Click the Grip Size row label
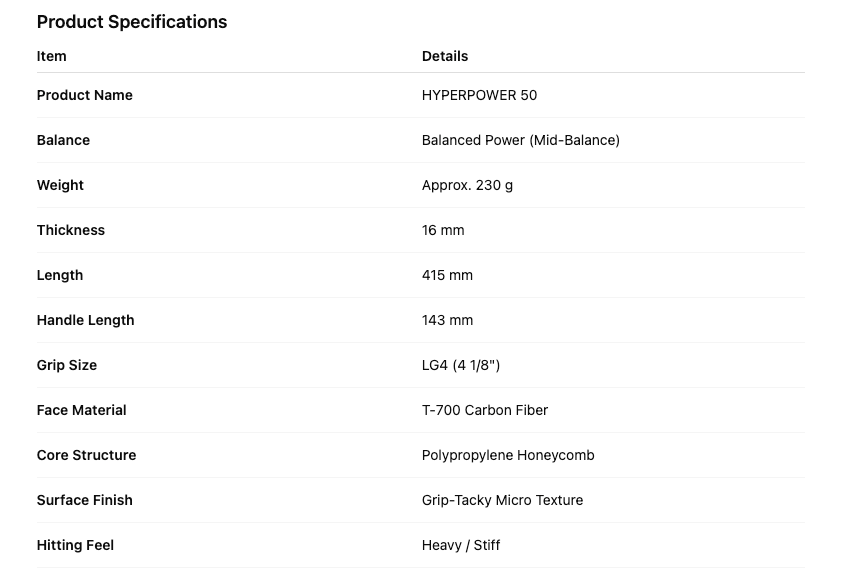 coord(67,365)
